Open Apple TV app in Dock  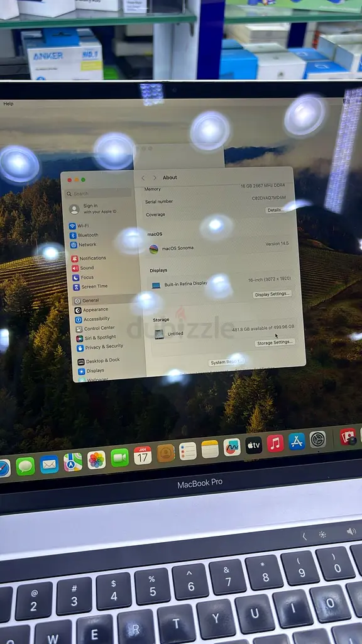pyautogui.click(x=254, y=445)
